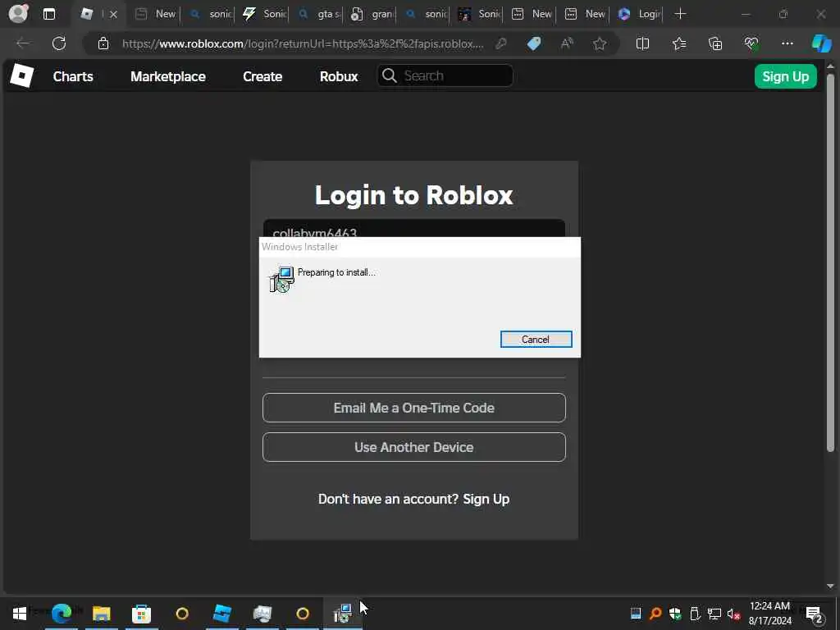Open Create in the Roblox navigation
Screen dimensions: 840x630
click(x=262, y=76)
